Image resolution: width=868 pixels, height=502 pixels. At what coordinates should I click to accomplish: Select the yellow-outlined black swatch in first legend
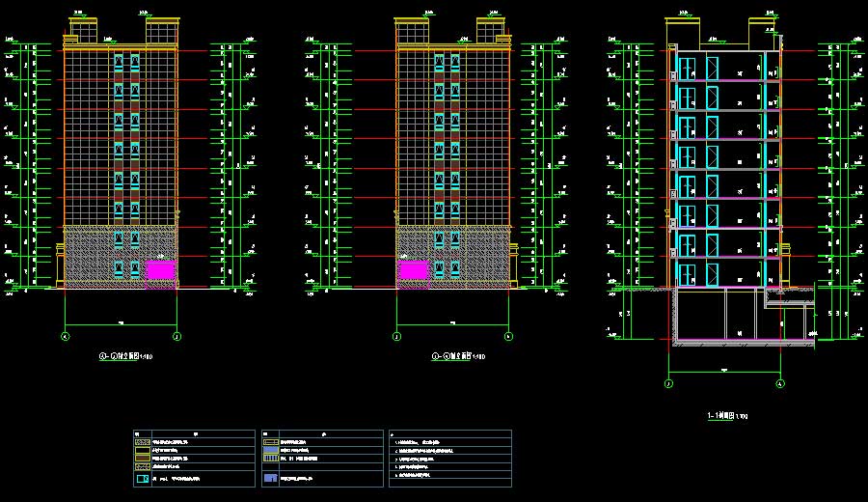(x=143, y=451)
